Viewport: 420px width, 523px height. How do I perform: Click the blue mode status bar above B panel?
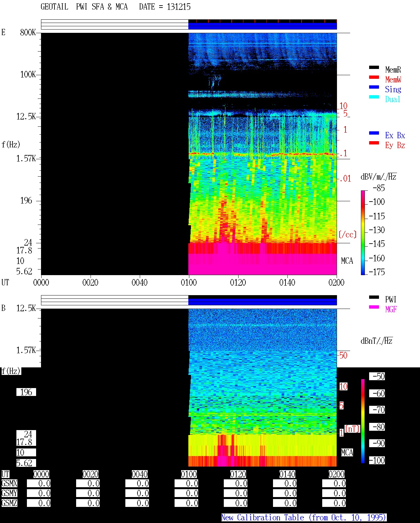262,302
